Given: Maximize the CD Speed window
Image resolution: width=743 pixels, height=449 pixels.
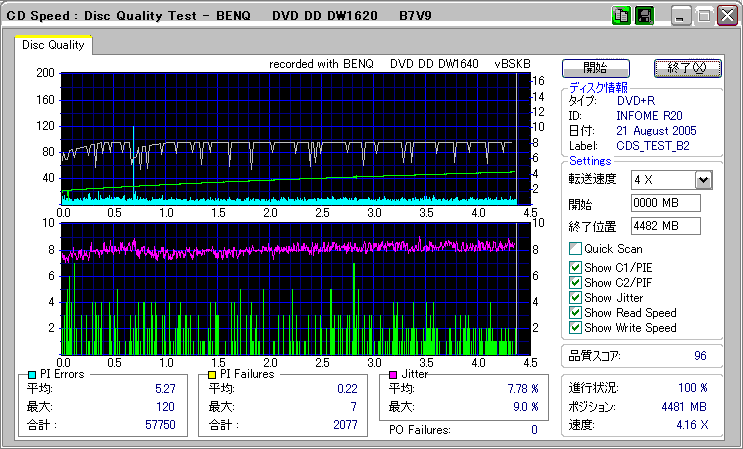Looking at the screenshot, I should point(704,16).
